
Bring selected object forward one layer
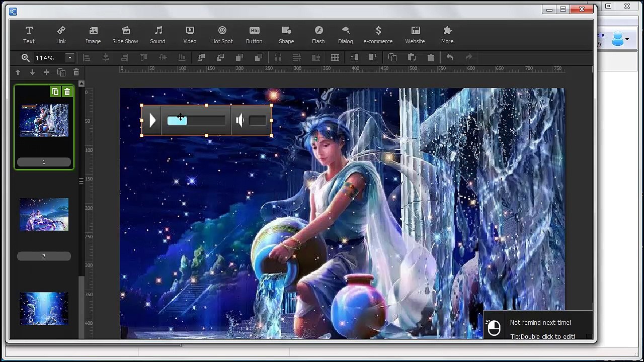coord(220,58)
